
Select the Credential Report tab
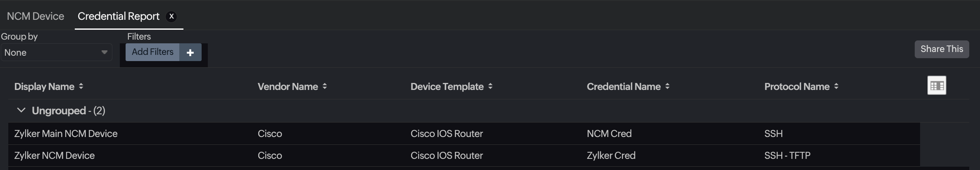(118, 16)
